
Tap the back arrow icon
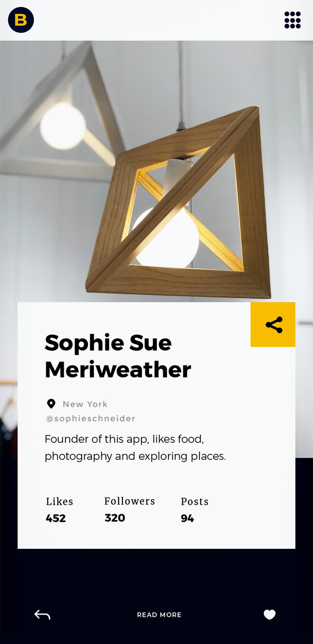(x=42, y=615)
